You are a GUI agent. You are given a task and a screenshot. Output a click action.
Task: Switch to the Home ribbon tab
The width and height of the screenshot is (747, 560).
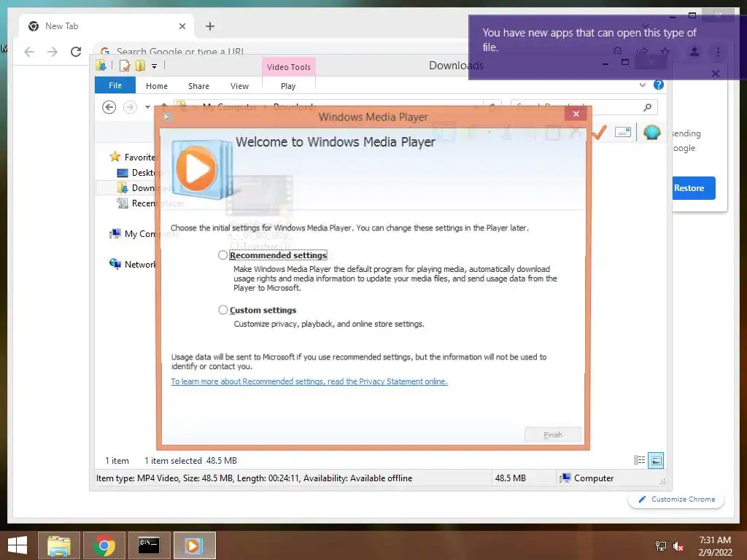coord(157,86)
